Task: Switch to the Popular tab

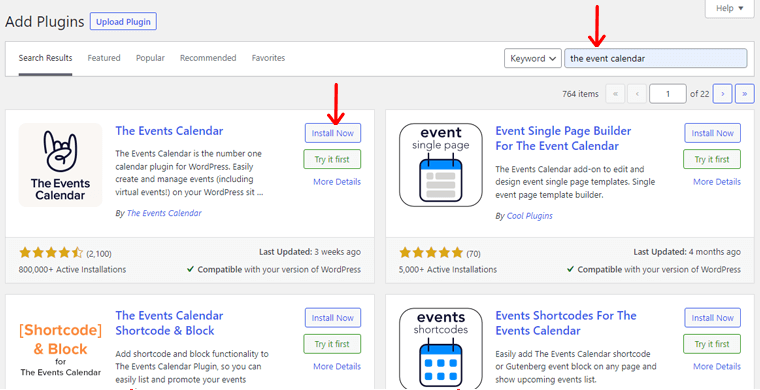Action: tap(150, 58)
